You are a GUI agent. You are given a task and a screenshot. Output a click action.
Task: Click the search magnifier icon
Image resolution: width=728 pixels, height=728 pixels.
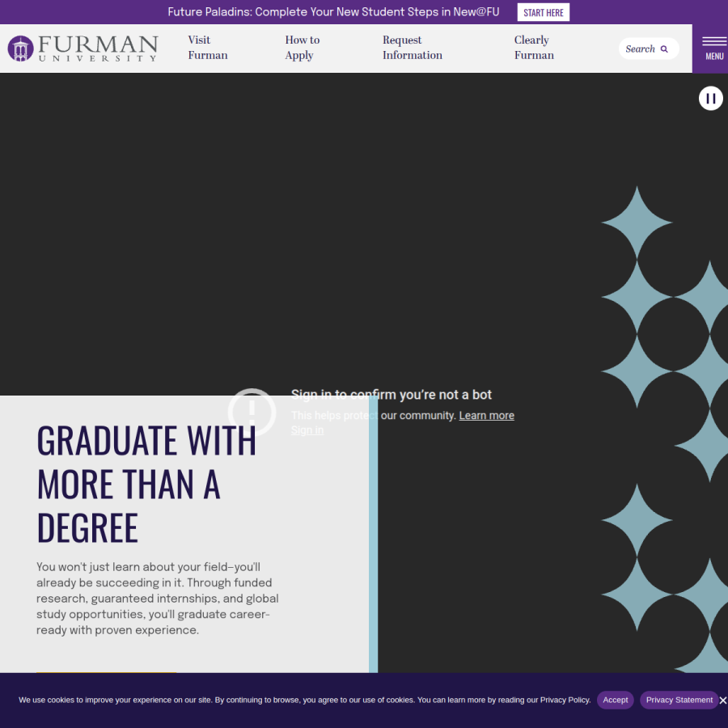(x=664, y=49)
